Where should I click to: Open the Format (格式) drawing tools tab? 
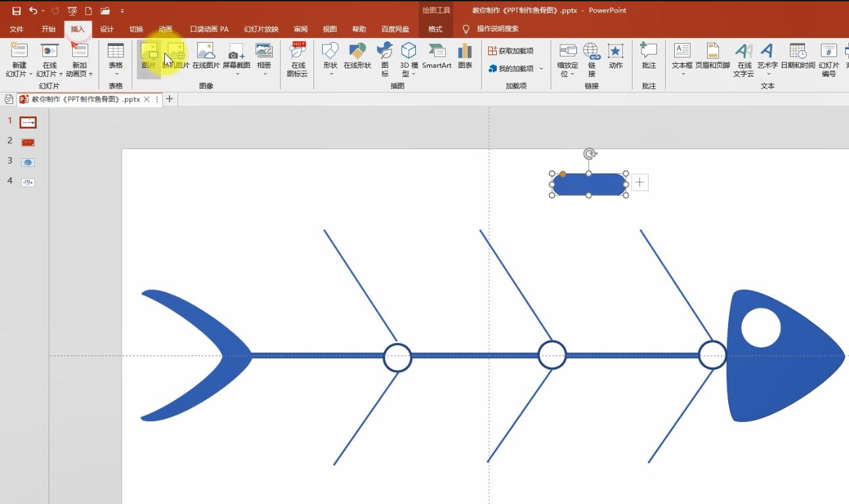(435, 29)
